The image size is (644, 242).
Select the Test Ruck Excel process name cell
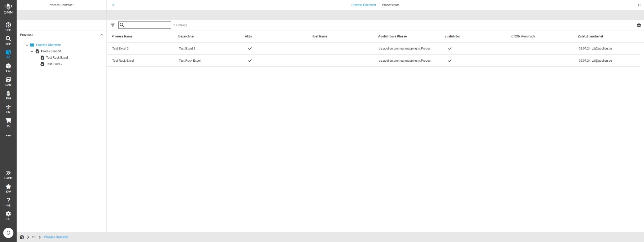point(123,61)
